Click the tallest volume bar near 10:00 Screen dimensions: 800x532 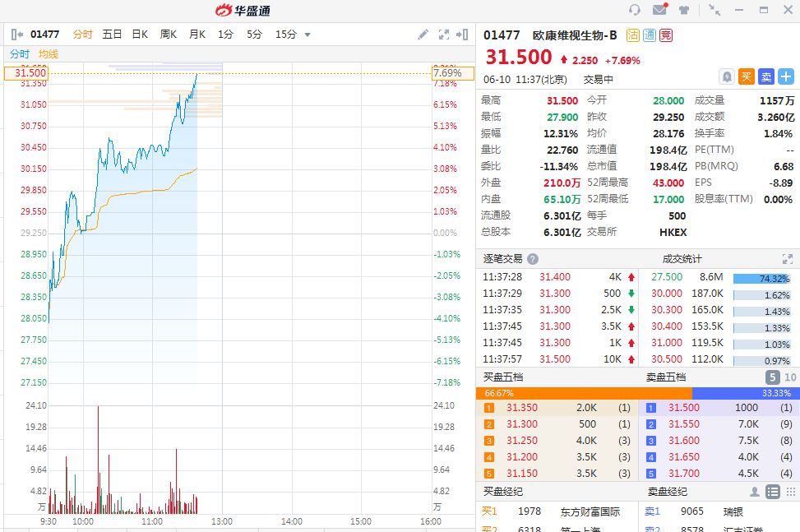coord(98,460)
